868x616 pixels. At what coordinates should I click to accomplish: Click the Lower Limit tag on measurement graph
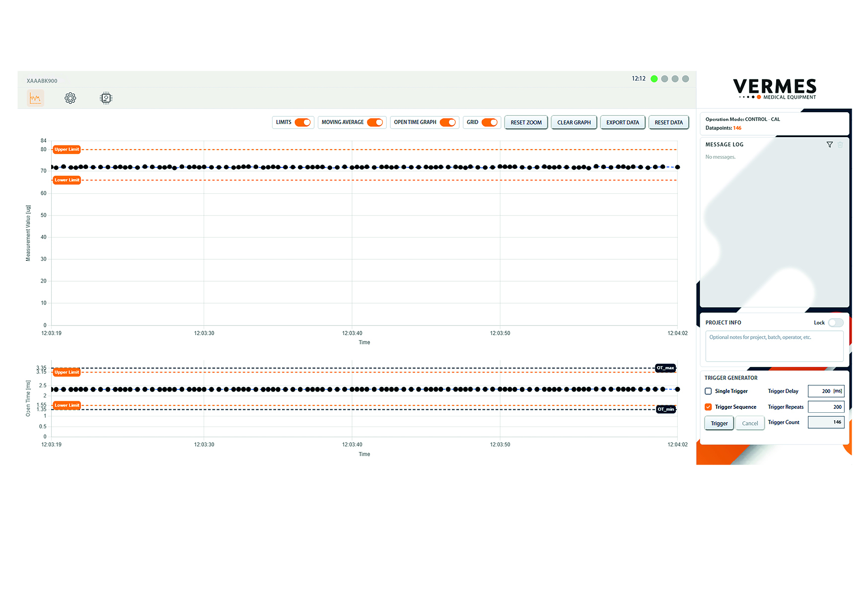pos(67,180)
